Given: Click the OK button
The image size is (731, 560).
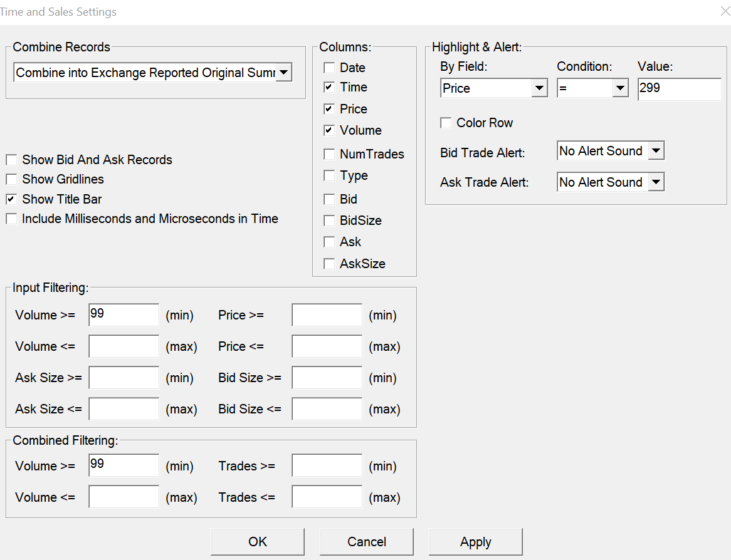Looking at the screenshot, I should (258, 542).
